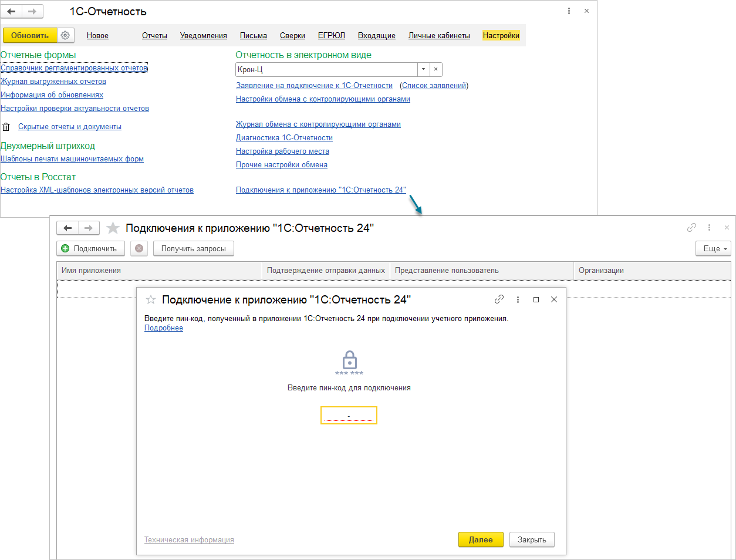
Task: Open Техническая информация link
Action: coord(189,540)
